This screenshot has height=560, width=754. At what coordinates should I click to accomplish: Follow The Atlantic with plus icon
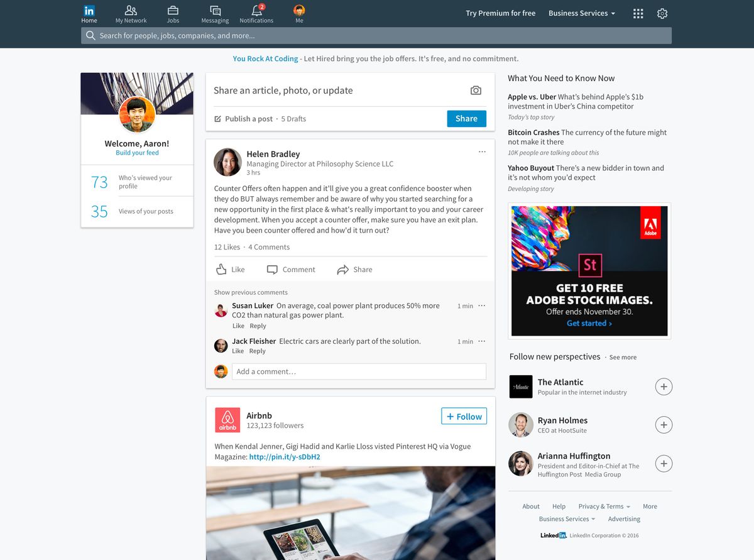[x=664, y=387]
